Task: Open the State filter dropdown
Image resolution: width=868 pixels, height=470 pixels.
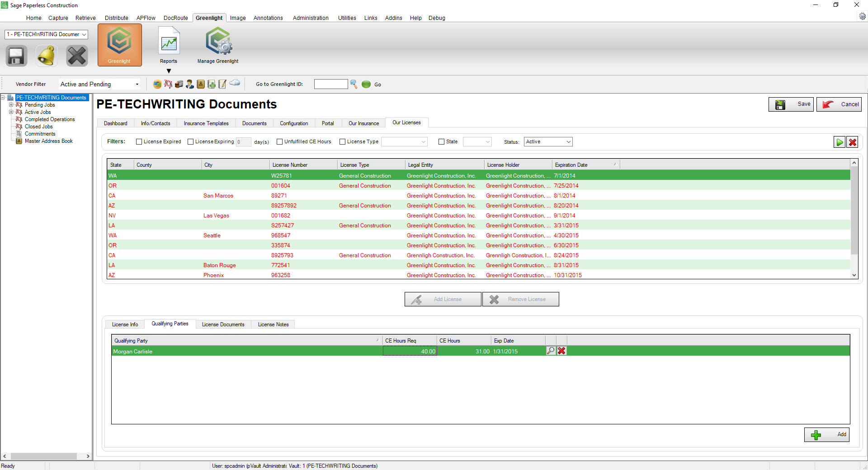Action: pos(477,142)
